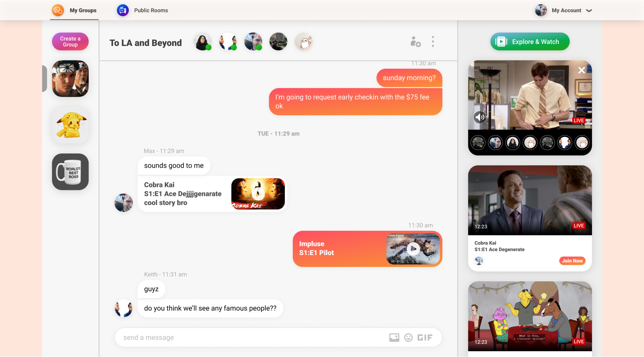Mute the live video sound
The width and height of the screenshot is (644, 357).
tap(480, 117)
